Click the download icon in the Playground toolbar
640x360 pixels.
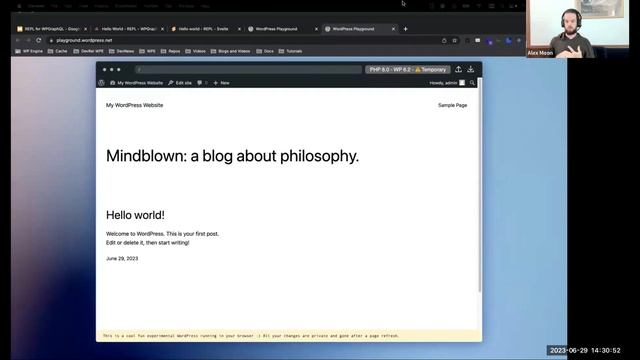point(471,69)
